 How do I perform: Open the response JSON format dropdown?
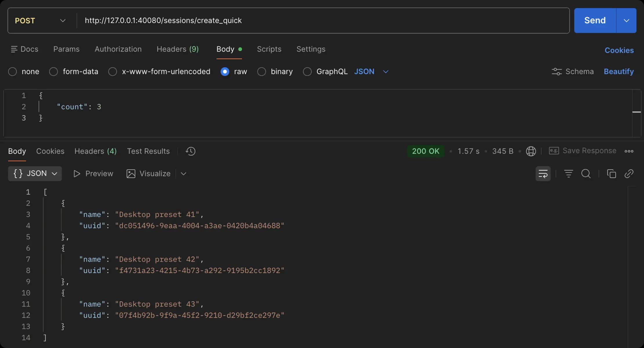click(35, 174)
